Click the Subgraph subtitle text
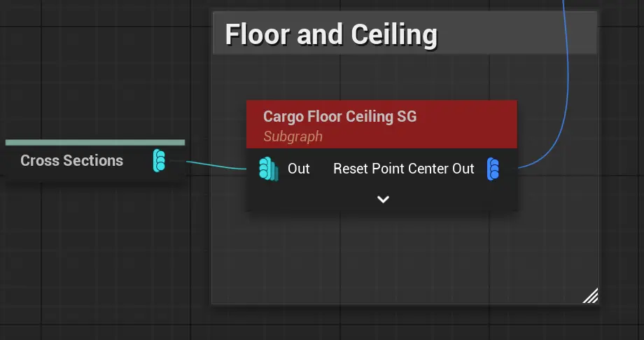This screenshot has height=340, width=644. click(293, 136)
